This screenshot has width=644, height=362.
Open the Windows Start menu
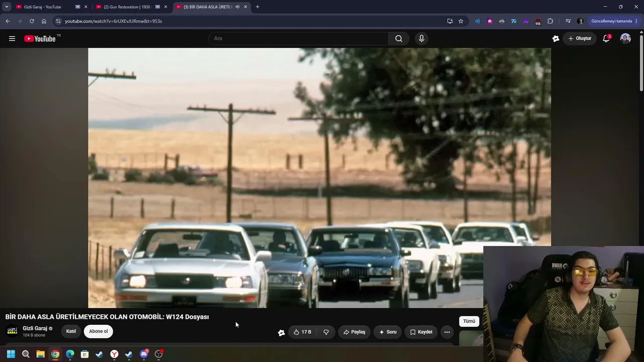pyautogui.click(x=11, y=354)
